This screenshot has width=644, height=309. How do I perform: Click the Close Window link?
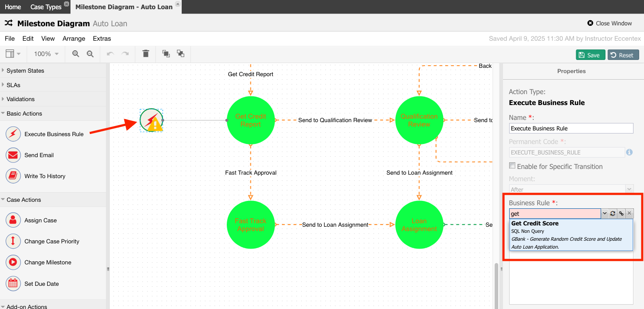(609, 23)
